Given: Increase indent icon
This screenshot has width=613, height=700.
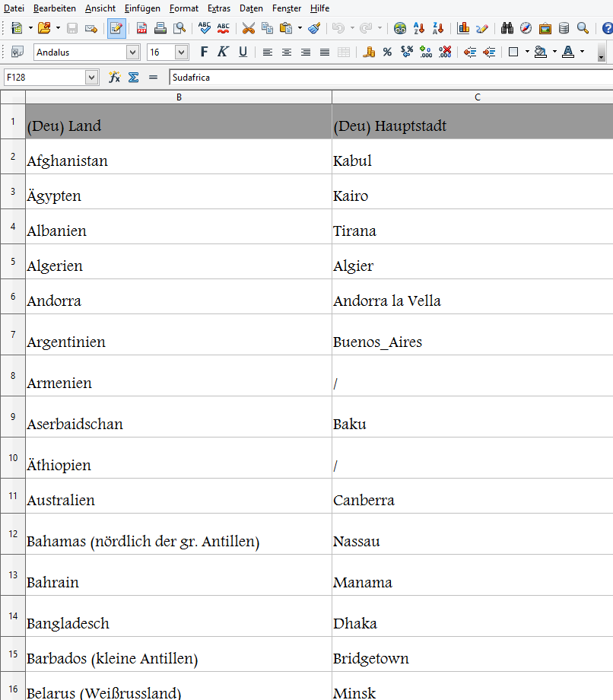Looking at the screenshot, I should (489, 52).
